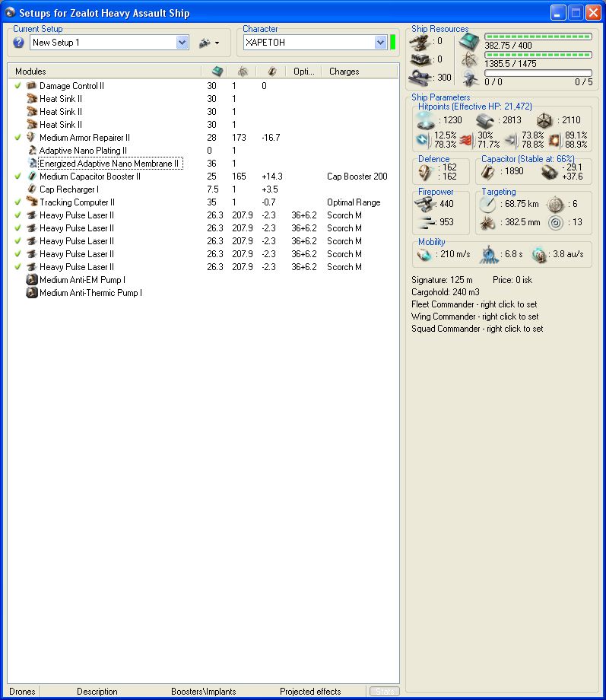The height and width of the screenshot is (700, 606).
Task: Click the launcher hardpoints icon
Action: 420,59
